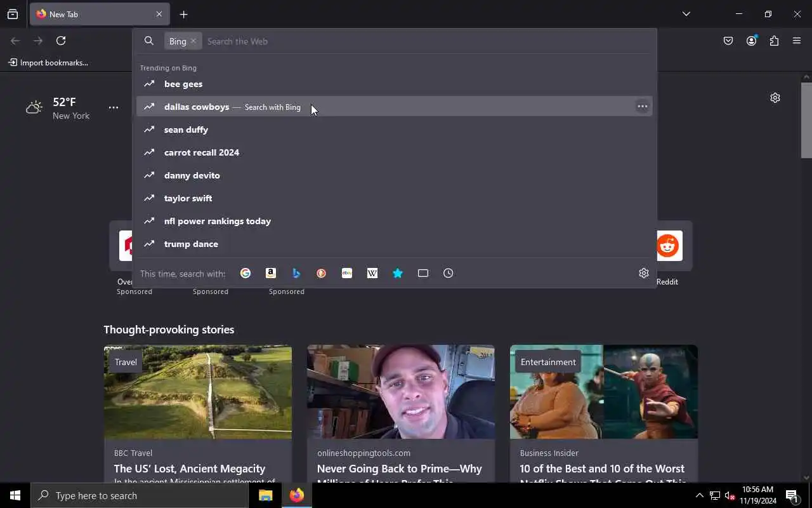The height and width of the screenshot is (508, 812).
Task: Search this time with Google
Action: pyautogui.click(x=246, y=273)
